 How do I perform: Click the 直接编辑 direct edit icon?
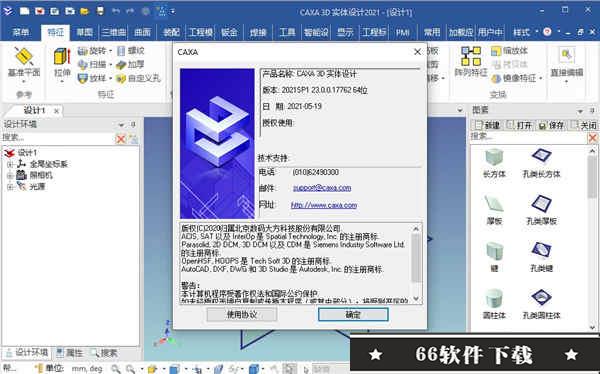point(566,57)
